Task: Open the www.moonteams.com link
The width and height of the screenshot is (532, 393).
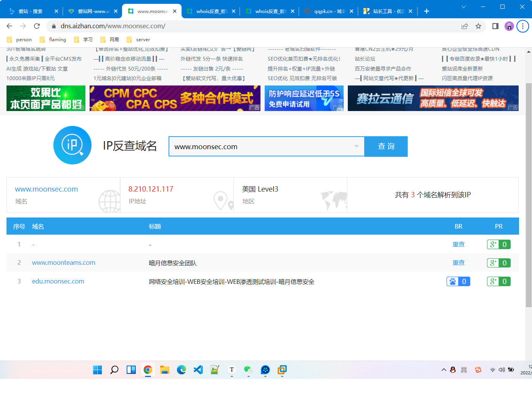Action: coord(64,263)
